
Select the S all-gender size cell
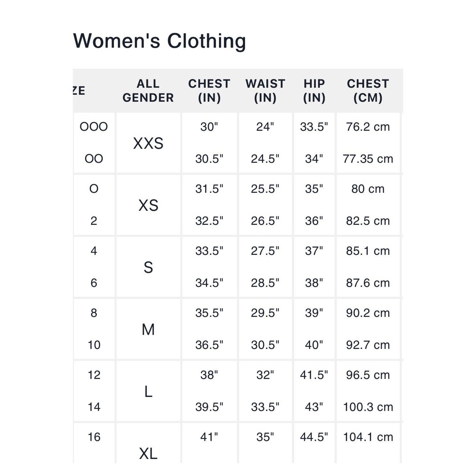tap(148, 267)
